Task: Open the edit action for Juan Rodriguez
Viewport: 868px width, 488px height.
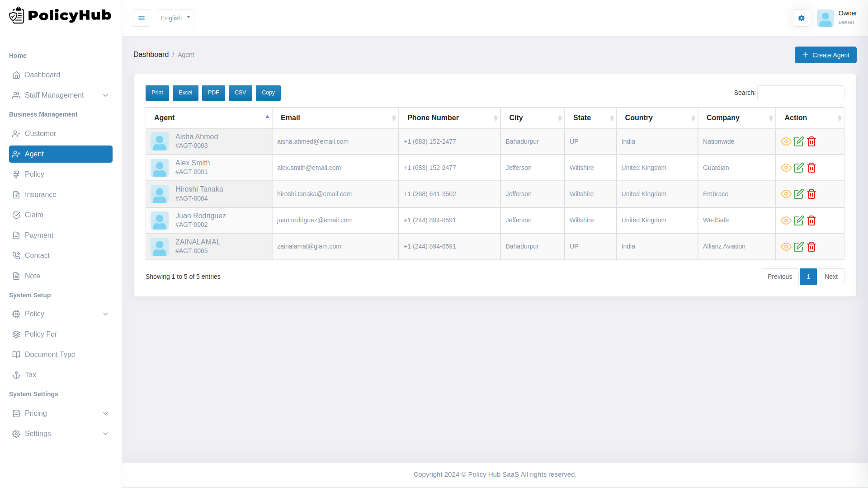Action: [x=798, y=221]
